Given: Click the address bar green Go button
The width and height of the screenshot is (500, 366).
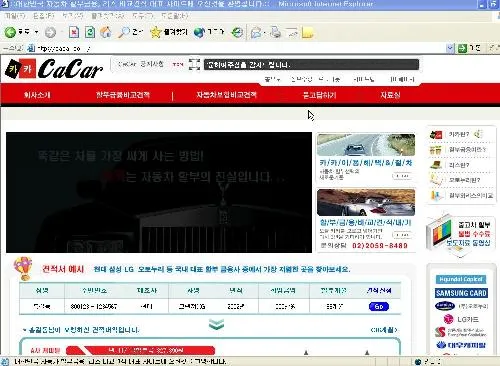Looking at the screenshot, I should pyautogui.click(x=462, y=48).
